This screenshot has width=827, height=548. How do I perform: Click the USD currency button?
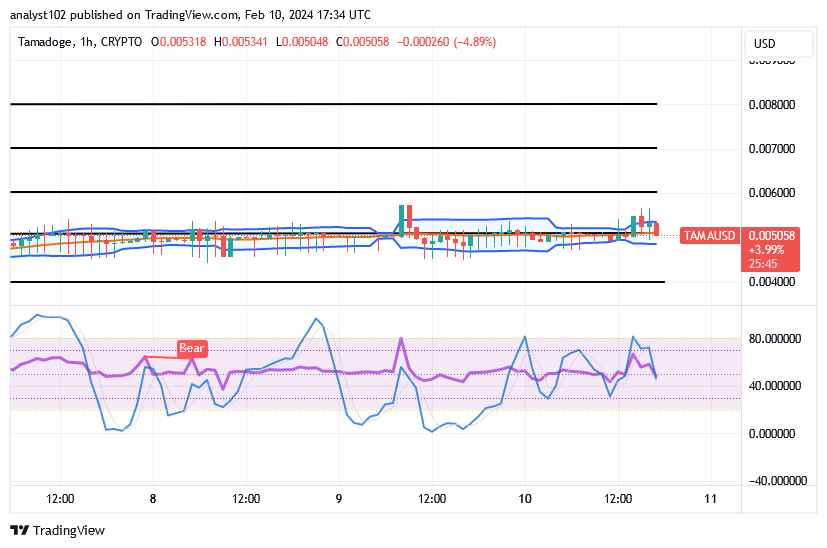[778, 44]
